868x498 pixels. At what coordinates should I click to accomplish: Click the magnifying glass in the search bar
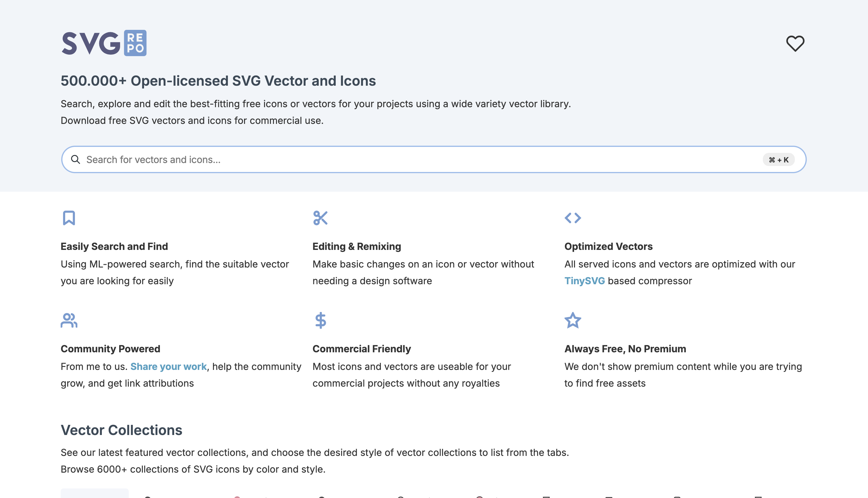pyautogui.click(x=76, y=159)
